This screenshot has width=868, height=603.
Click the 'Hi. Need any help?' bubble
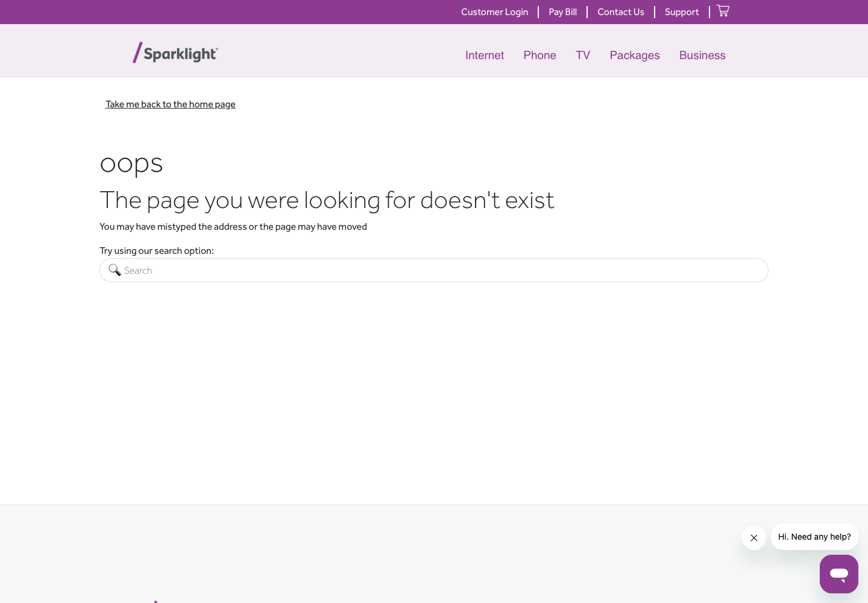pos(814,537)
